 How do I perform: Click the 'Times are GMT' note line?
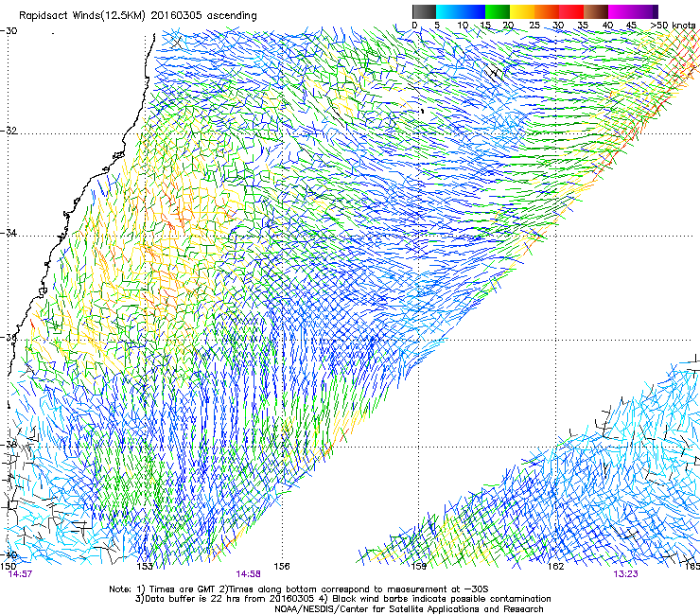pos(299,589)
